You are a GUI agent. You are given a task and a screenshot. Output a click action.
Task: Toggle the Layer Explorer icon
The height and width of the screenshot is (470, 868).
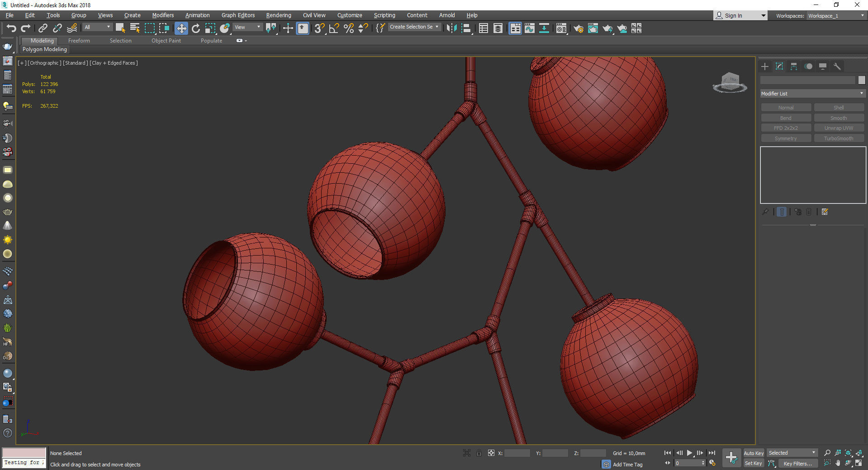(x=498, y=28)
